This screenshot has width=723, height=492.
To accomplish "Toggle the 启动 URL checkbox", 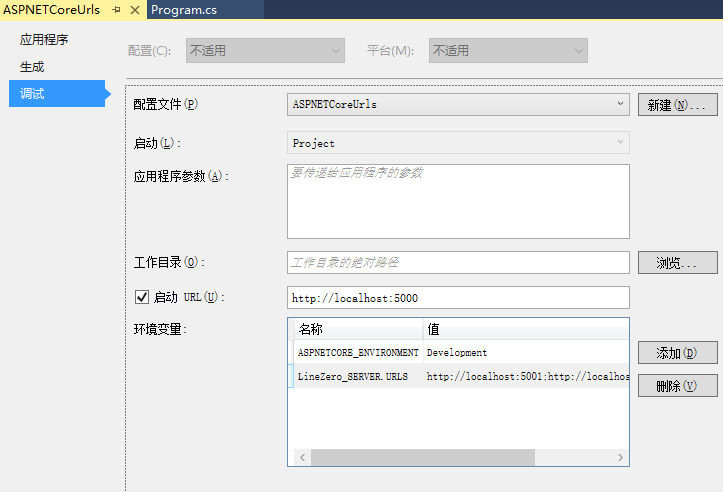I will click(x=142, y=297).
